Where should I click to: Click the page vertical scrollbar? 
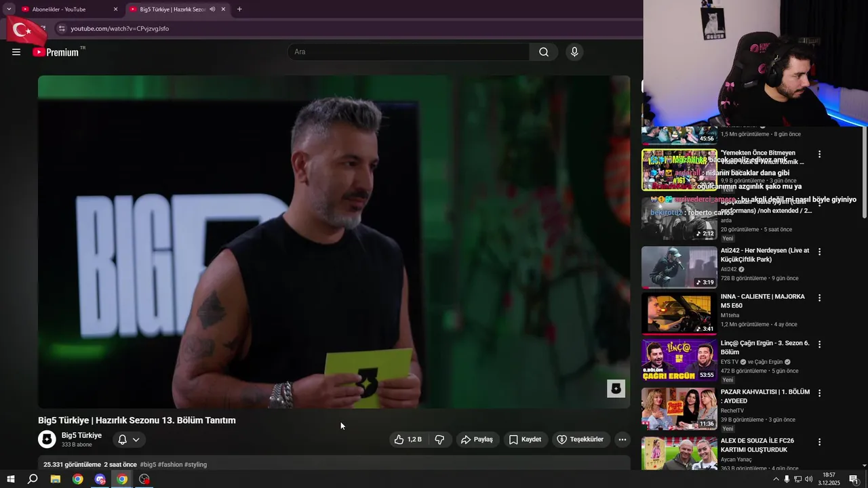tap(864, 172)
